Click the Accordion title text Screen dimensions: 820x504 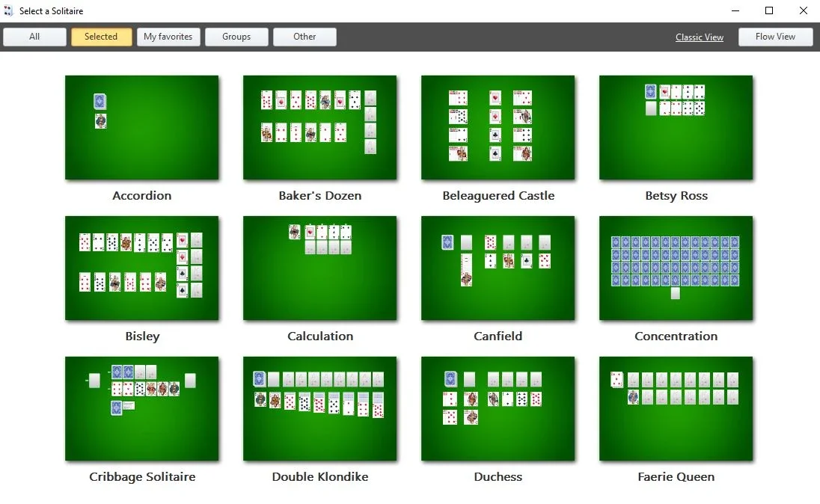pos(141,195)
